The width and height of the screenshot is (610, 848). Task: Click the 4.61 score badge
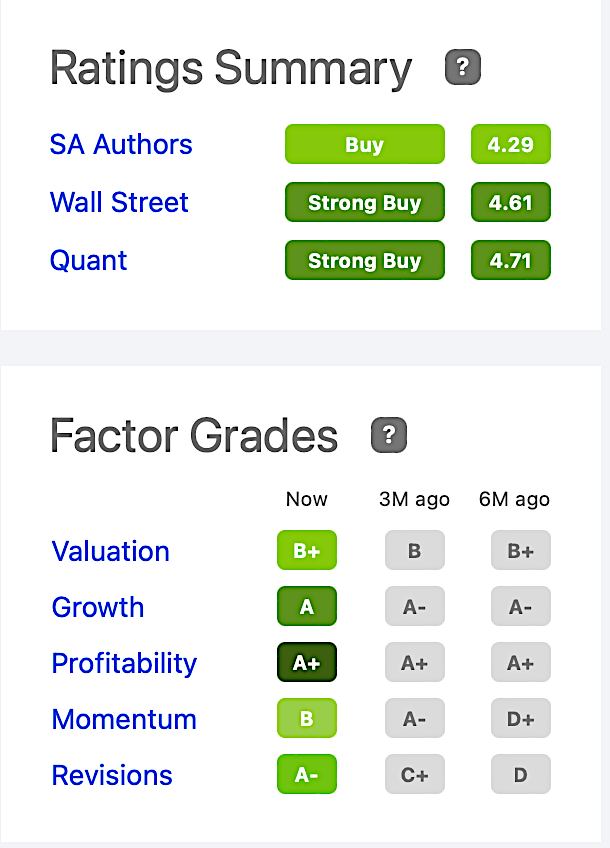tap(511, 202)
